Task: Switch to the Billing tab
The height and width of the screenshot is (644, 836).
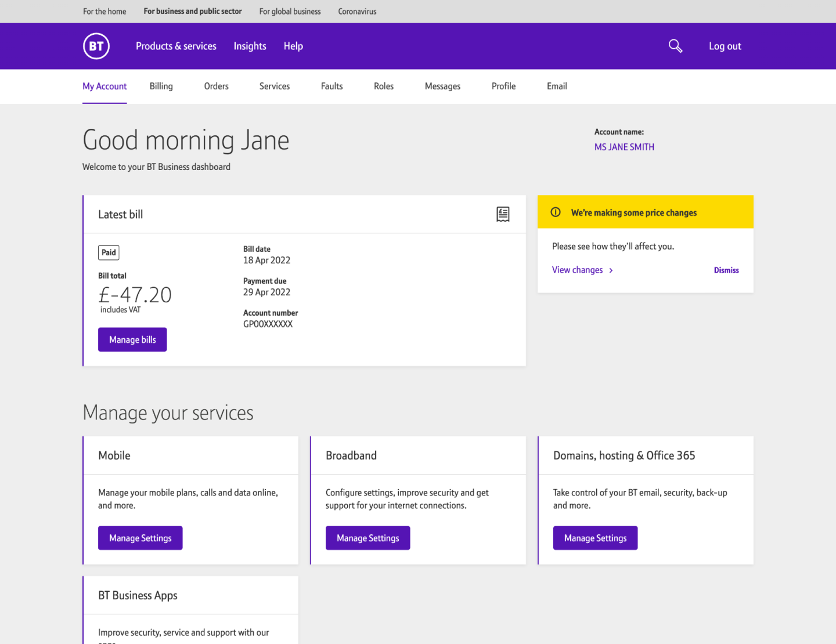Action: [161, 86]
